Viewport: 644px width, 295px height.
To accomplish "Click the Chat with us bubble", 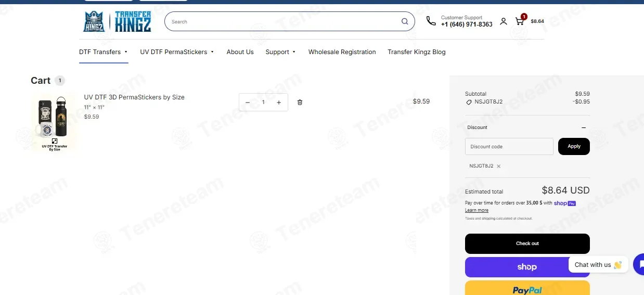I will (x=598, y=265).
